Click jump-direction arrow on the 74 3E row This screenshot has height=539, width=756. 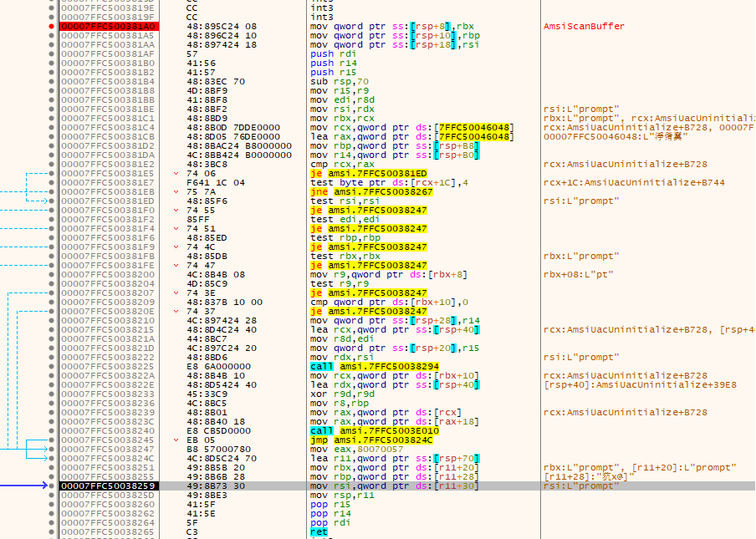(x=176, y=292)
